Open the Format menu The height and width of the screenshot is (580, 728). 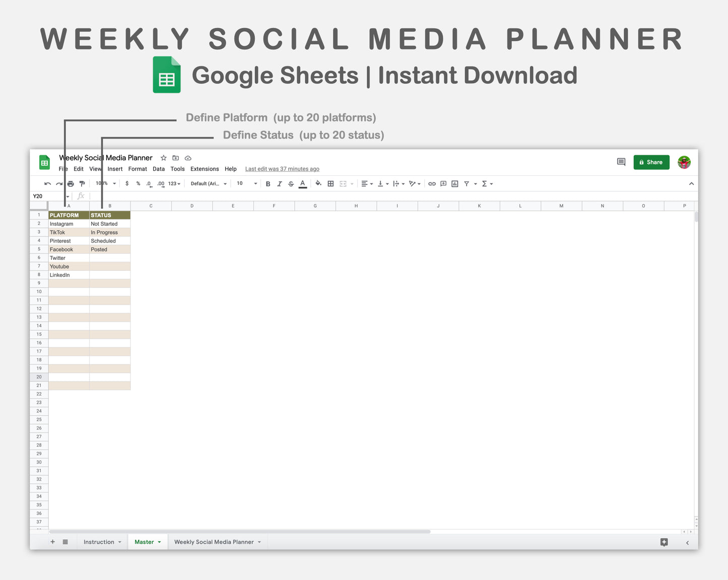click(137, 169)
